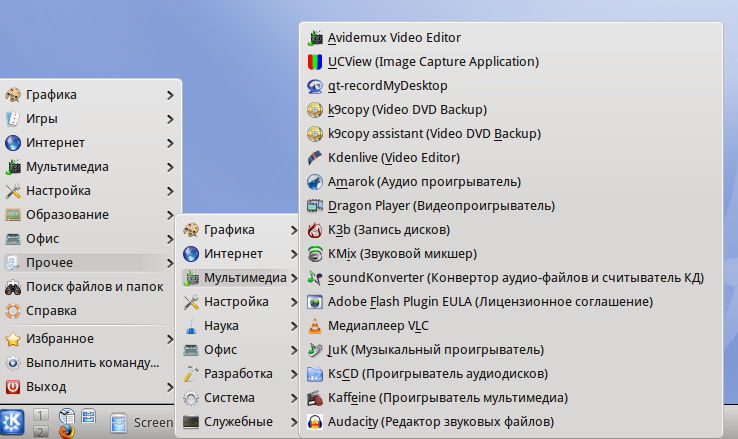Viewport: 738px width, 439px height.
Task: Expand the Избранное submenu arrow
Action: (170, 339)
